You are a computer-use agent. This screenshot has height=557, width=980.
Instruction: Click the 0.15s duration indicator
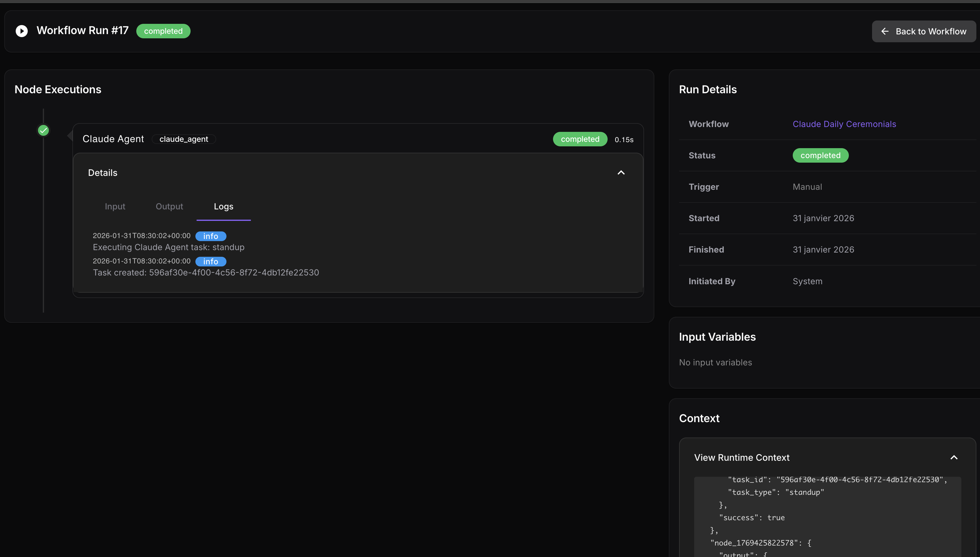pos(624,139)
